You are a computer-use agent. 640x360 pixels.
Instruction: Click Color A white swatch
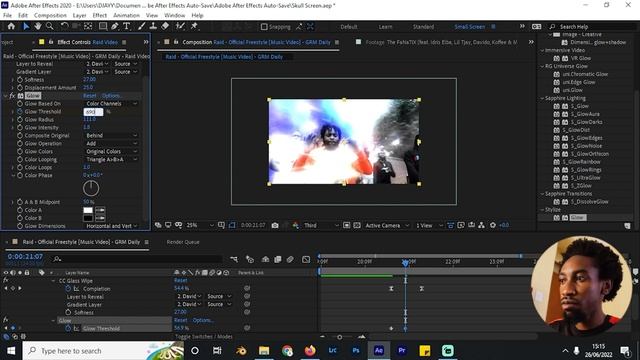[88, 210]
